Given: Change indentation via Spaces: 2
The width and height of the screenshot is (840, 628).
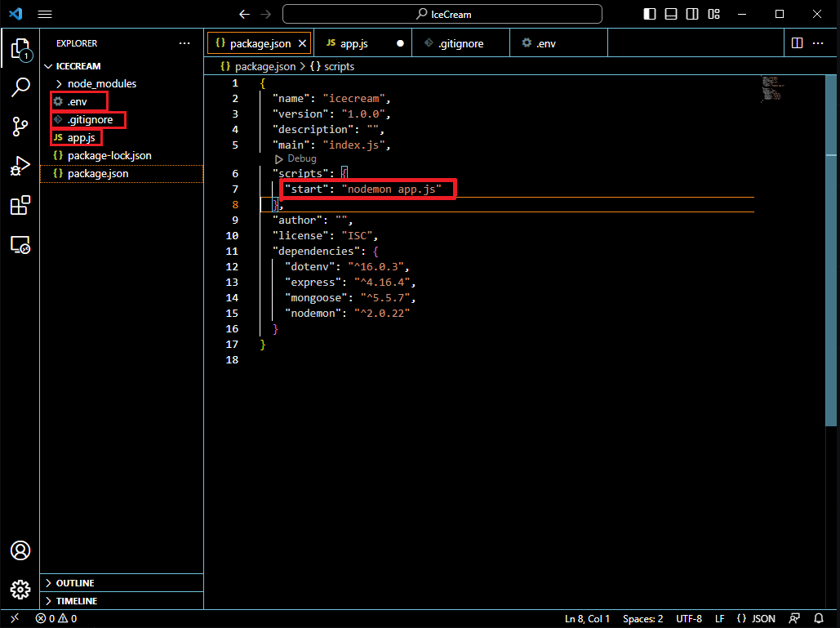Looking at the screenshot, I should click(x=643, y=619).
